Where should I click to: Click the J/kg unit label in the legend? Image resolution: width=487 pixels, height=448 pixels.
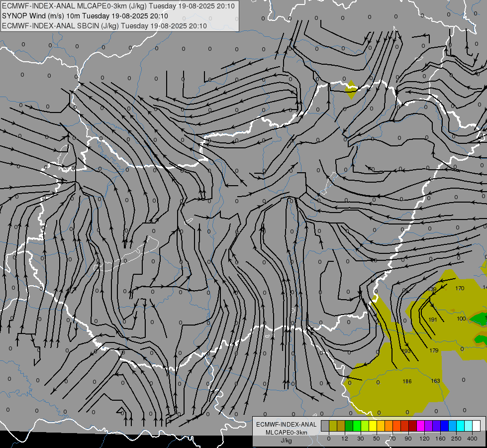(287, 441)
